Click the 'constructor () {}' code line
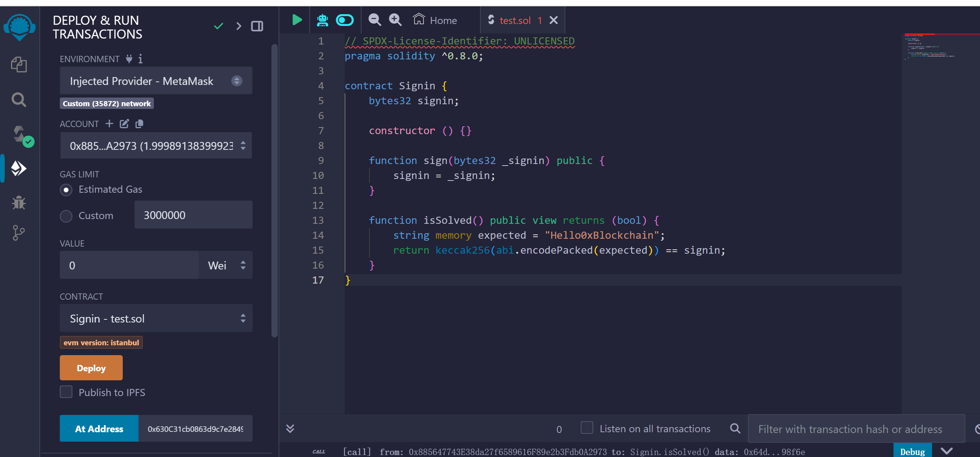Screen dimensions: 980x457 click(x=420, y=131)
